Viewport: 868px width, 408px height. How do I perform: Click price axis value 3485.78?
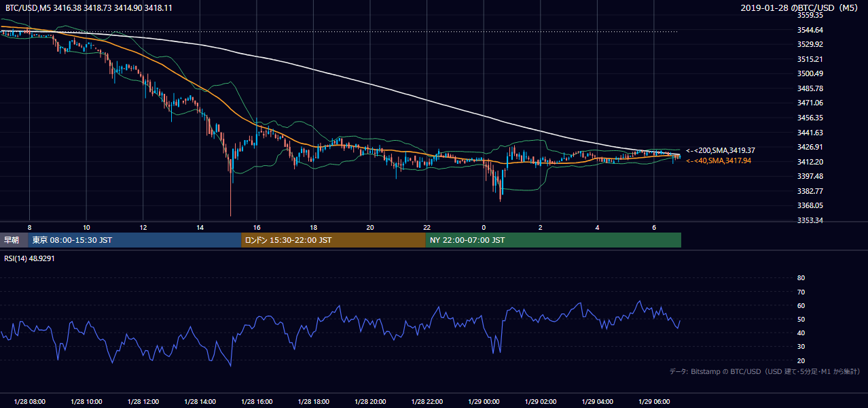click(810, 88)
